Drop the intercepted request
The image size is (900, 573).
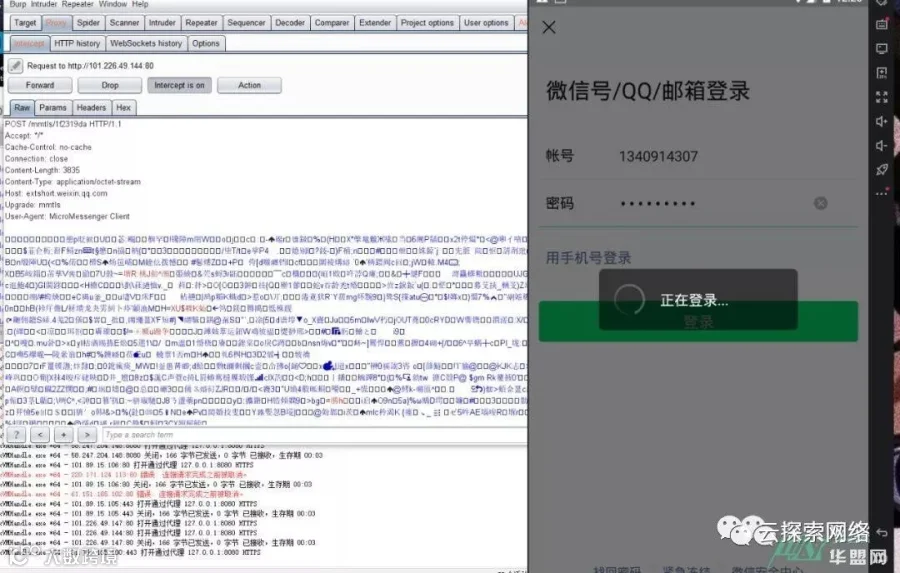coord(110,85)
